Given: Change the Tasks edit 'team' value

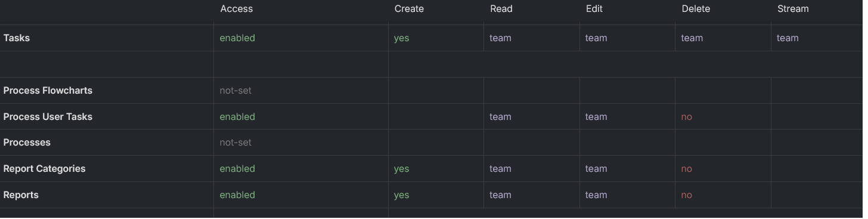Looking at the screenshot, I should coord(596,38).
